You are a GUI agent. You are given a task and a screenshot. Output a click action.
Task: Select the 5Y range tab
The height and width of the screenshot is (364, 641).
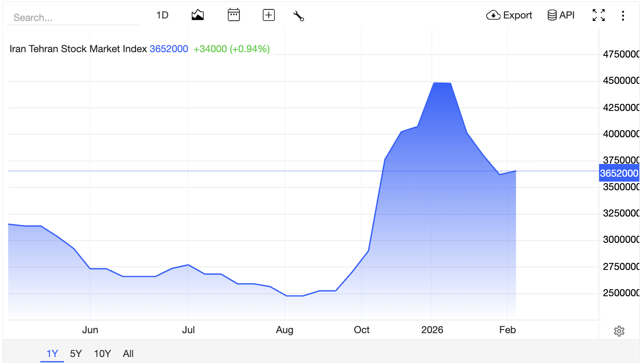click(76, 354)
